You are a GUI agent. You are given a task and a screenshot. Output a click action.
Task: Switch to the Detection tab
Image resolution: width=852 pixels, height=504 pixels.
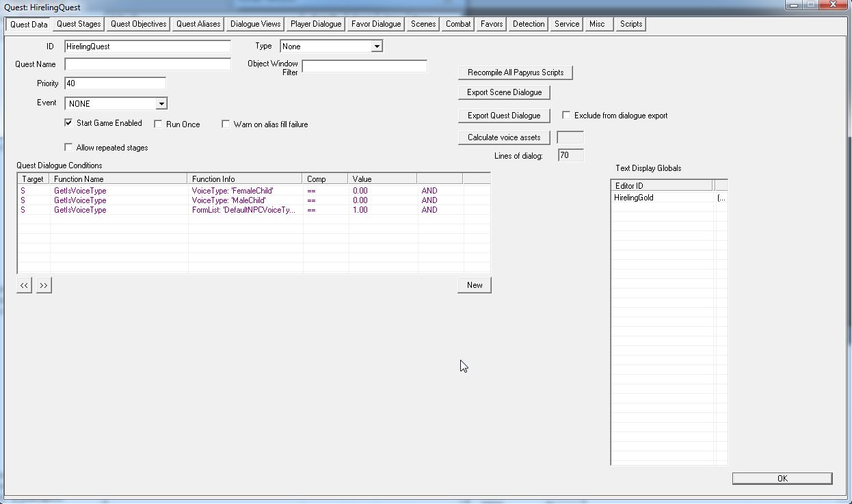529,24
